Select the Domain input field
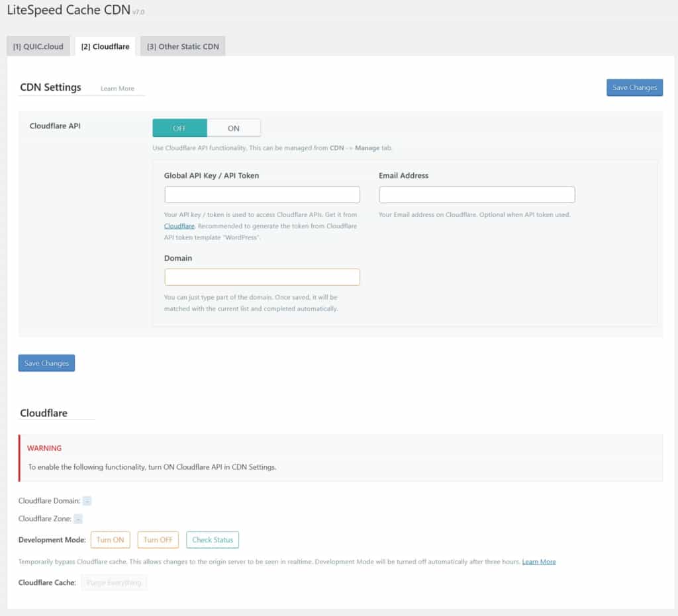 coord(262,277)
